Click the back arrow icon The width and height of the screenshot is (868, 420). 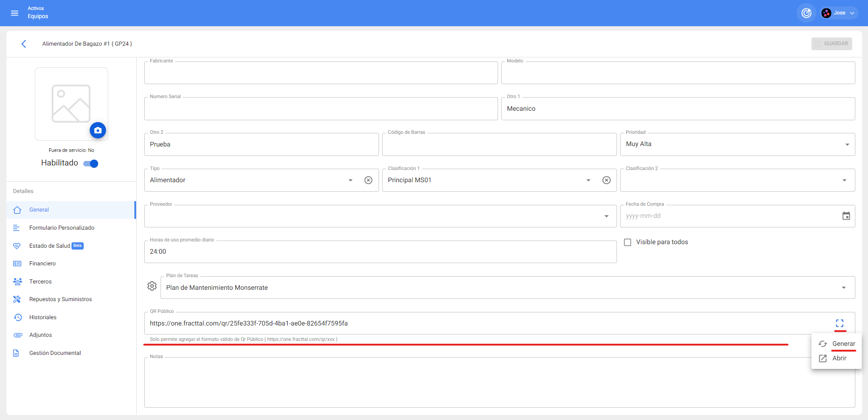(x=24, y=44)
